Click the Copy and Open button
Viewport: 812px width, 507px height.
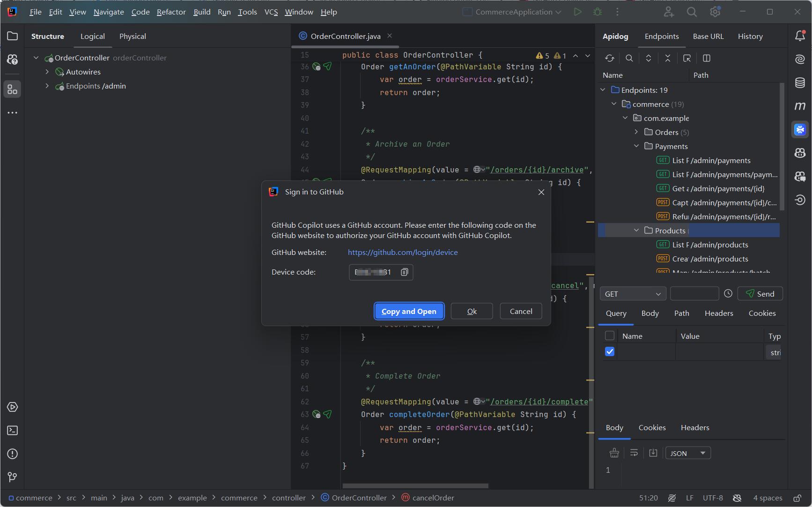(409, 311)
